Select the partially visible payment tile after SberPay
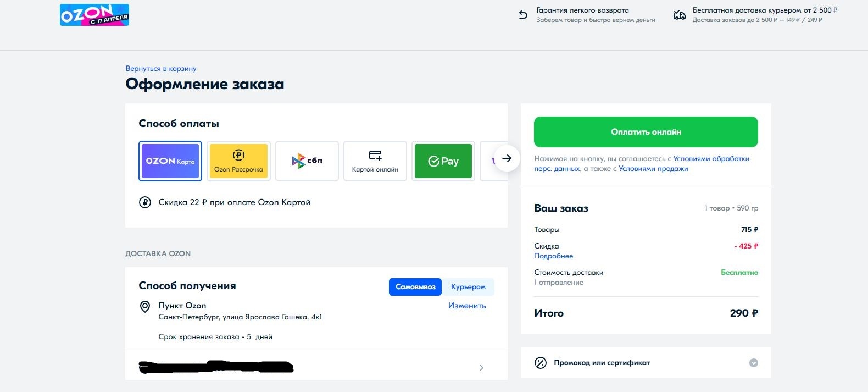Viewport: 868px width, 392px height. click(493, 161)
